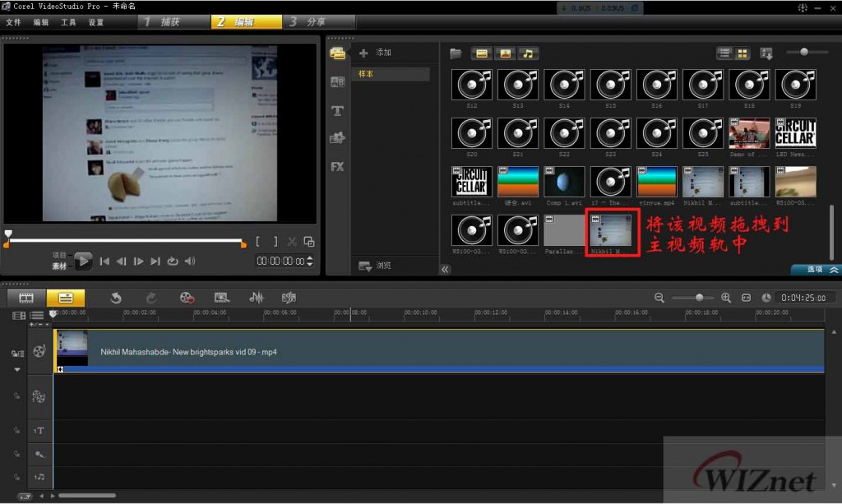Zoom out the timeline
This screenshot has width=842, height=504.
point(659,298)
